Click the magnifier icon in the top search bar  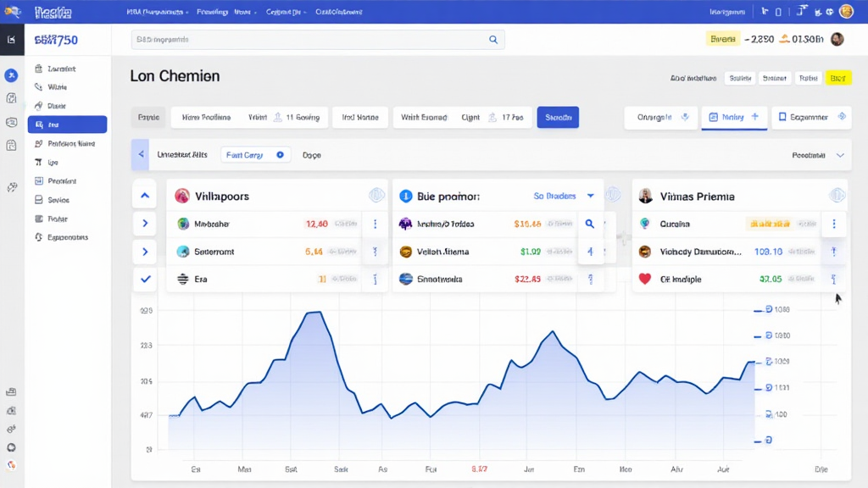point(493,40)
